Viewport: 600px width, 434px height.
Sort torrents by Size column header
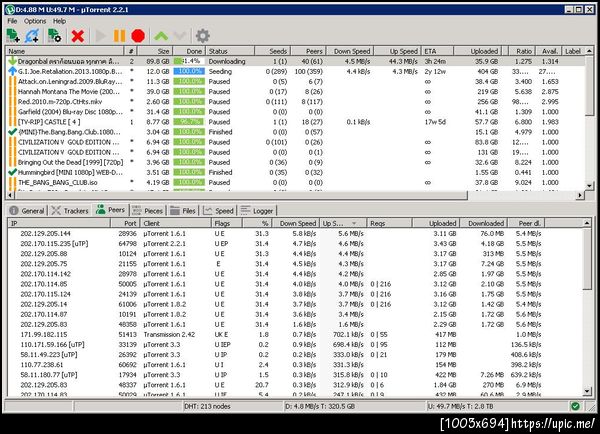coord(155,51)
